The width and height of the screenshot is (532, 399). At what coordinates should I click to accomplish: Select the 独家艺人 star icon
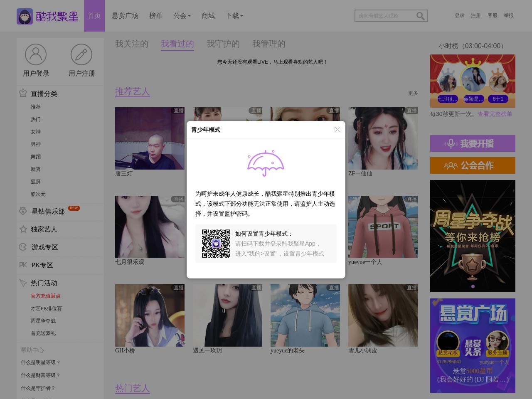pyautogui.click(x=23, y=229)
